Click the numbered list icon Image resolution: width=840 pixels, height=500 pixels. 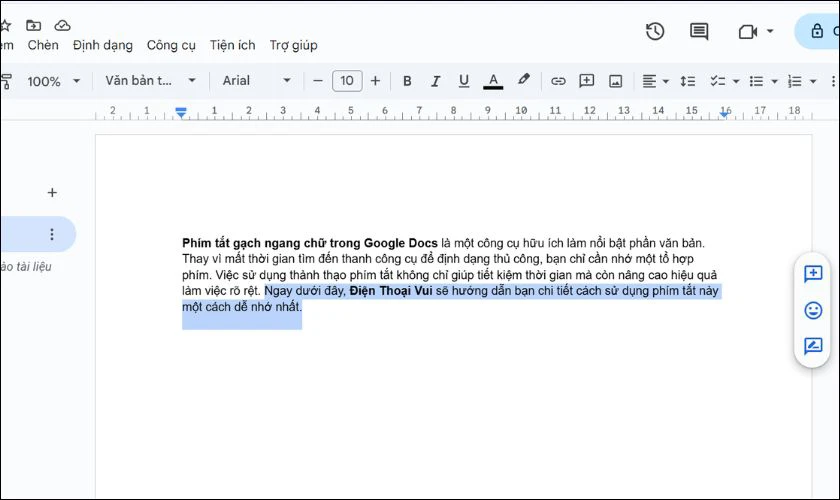pyautogui.click(x=795, y=81)
